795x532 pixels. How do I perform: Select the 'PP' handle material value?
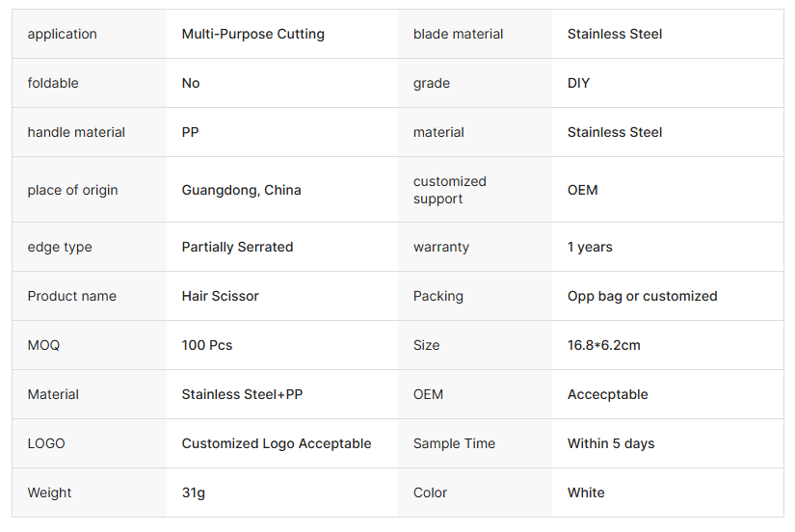point(190,132)
